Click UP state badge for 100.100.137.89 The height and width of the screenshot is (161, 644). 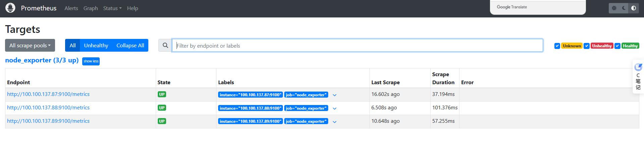tap(162, 121)
